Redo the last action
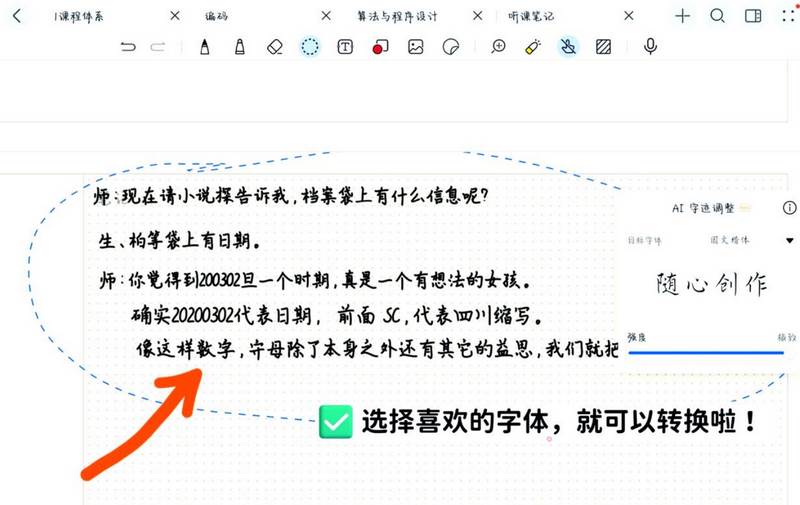Viewport: 800px width, 505px height. coord(158,47)
